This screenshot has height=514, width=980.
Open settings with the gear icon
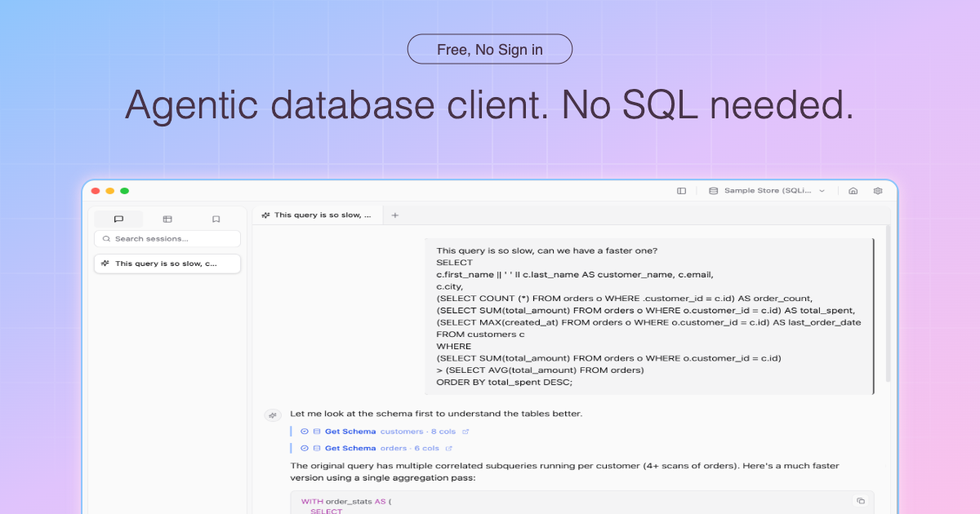tap(878, 191)
